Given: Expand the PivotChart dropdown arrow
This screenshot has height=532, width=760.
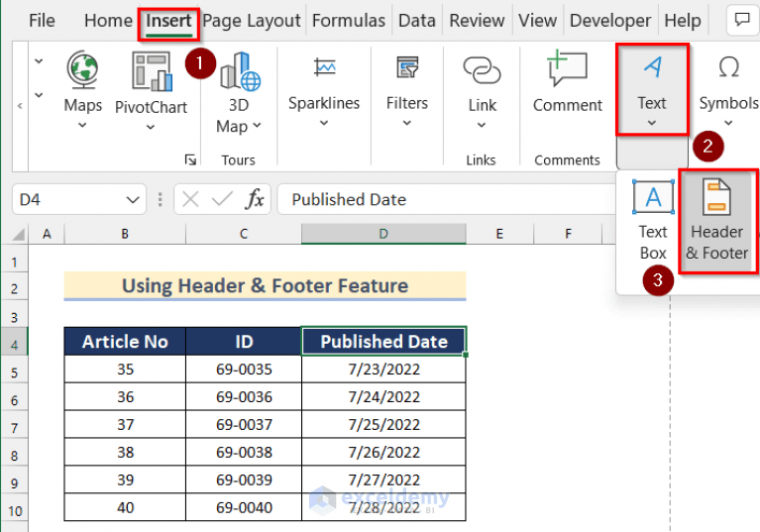Looking at the screenshot, I should (151, 128).
